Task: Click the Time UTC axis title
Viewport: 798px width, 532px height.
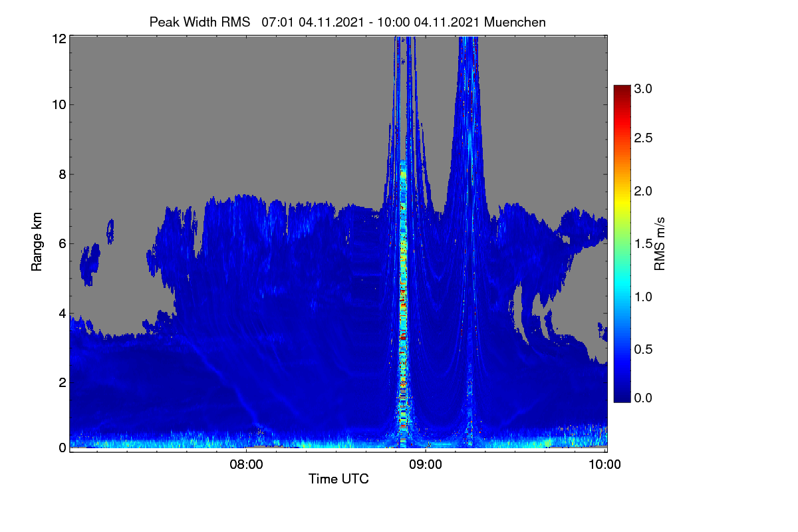Action: click(x=338, y=479)
